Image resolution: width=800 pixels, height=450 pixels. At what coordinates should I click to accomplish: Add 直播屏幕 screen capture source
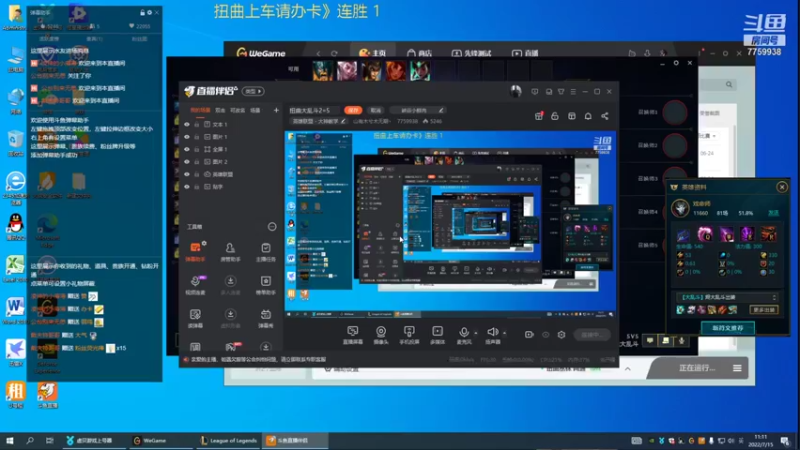(x=353, y=335)
